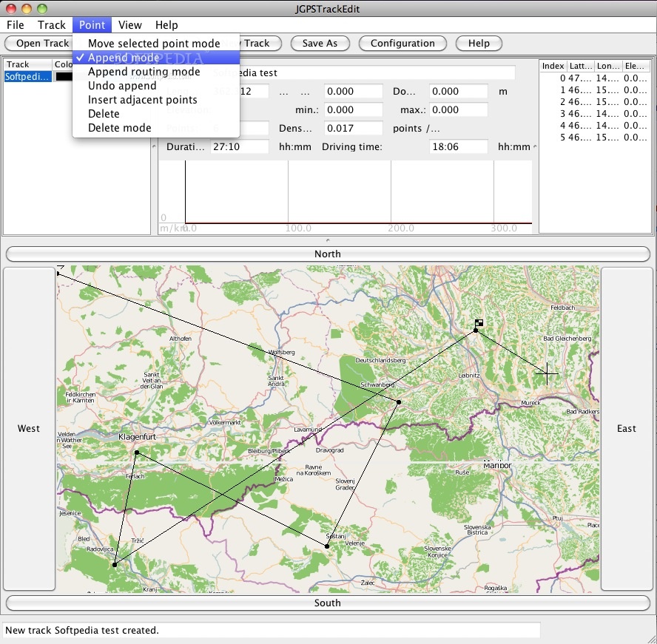This screenshot has width=657, height=644.
Task: Toggle the checked Append mode item
Action: click(x=156, y=58)
